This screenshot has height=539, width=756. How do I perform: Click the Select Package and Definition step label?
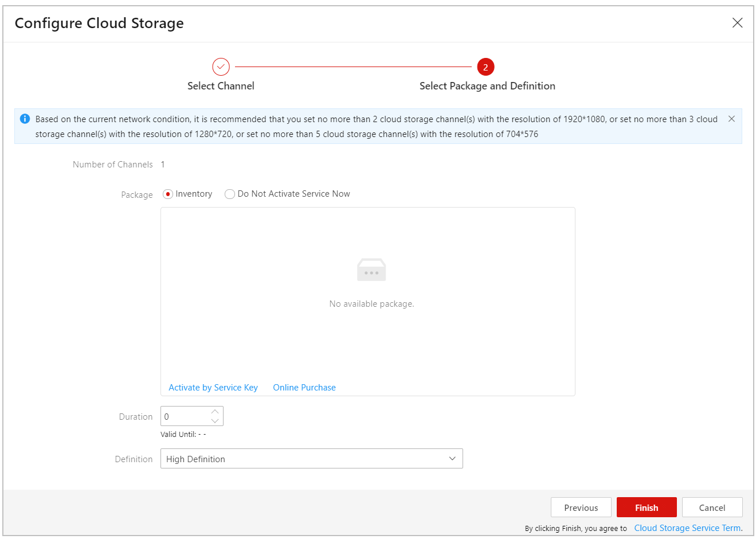pyautogui.click(x=487, y=86)
